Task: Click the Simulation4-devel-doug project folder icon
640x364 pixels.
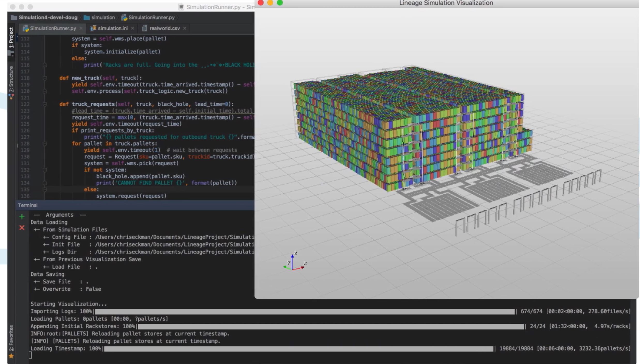Action: (14, 18)
